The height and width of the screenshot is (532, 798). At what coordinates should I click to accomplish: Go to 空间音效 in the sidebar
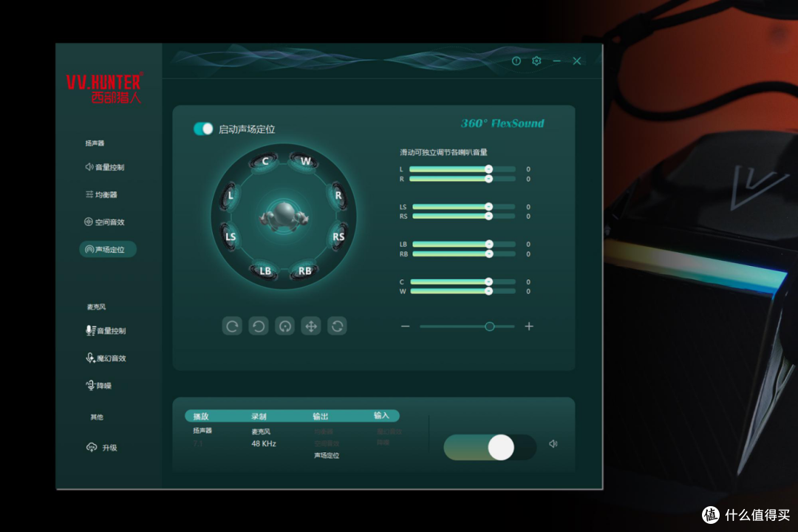click(104, 222)
